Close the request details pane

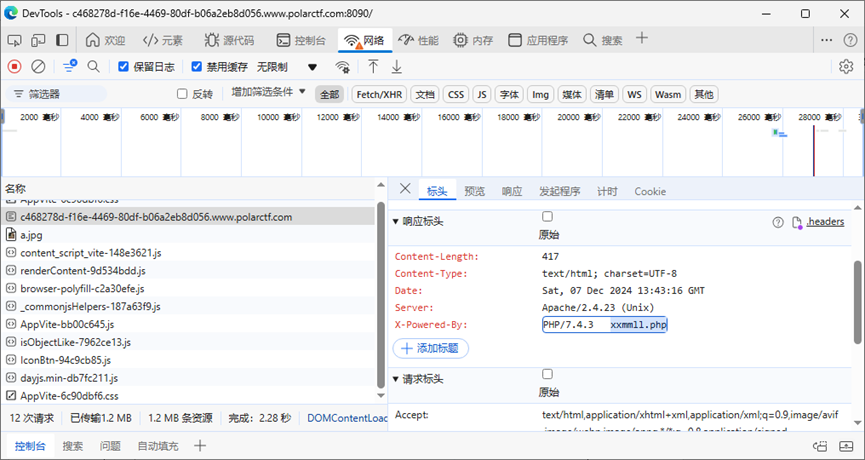point(405,190)
